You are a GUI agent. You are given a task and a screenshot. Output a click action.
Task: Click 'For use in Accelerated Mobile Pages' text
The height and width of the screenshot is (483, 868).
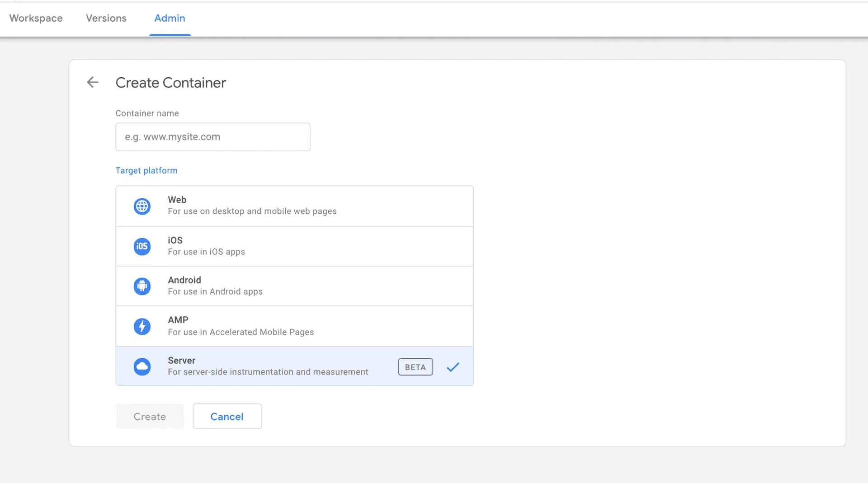click(x=241, y=332)
